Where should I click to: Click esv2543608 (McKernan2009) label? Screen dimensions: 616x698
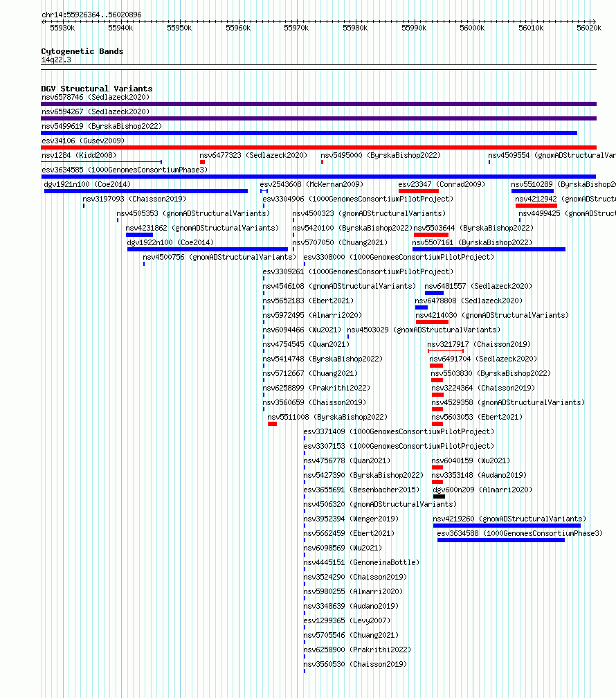[x=311, y=184]
